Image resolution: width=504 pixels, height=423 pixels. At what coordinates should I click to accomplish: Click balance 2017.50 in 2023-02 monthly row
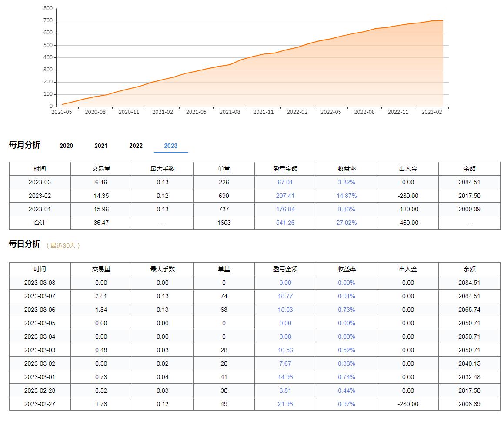click(469, 196)
